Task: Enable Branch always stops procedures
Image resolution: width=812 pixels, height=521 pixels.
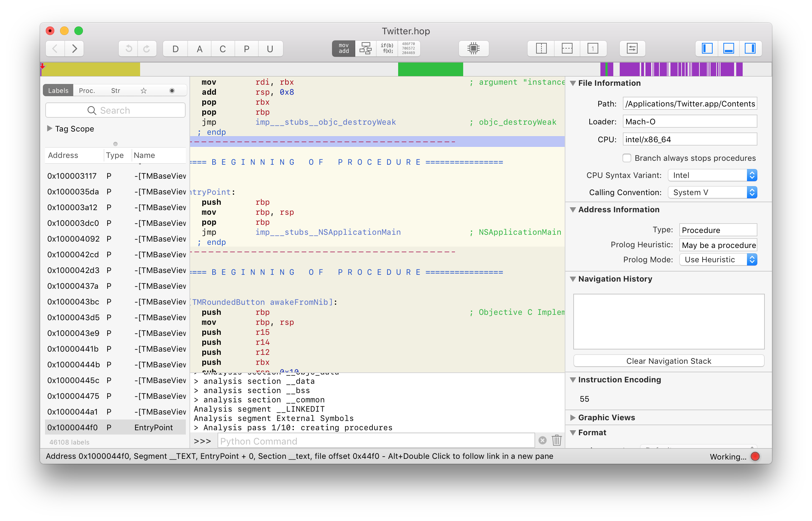Action: (627, 158)
